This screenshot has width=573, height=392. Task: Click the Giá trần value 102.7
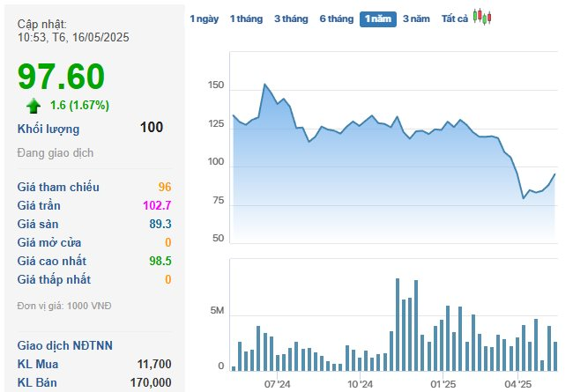pyautogui.click(x=156, y=205)
